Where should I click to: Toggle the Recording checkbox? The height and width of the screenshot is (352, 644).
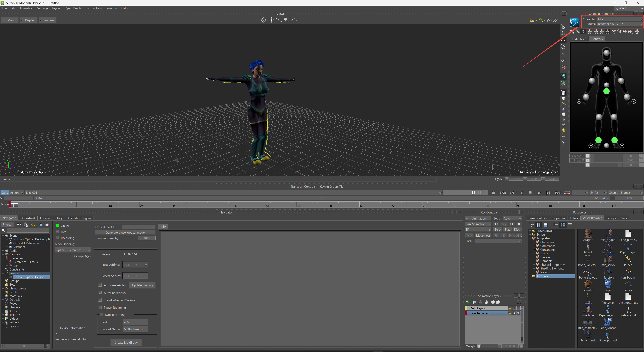[57, 238]
